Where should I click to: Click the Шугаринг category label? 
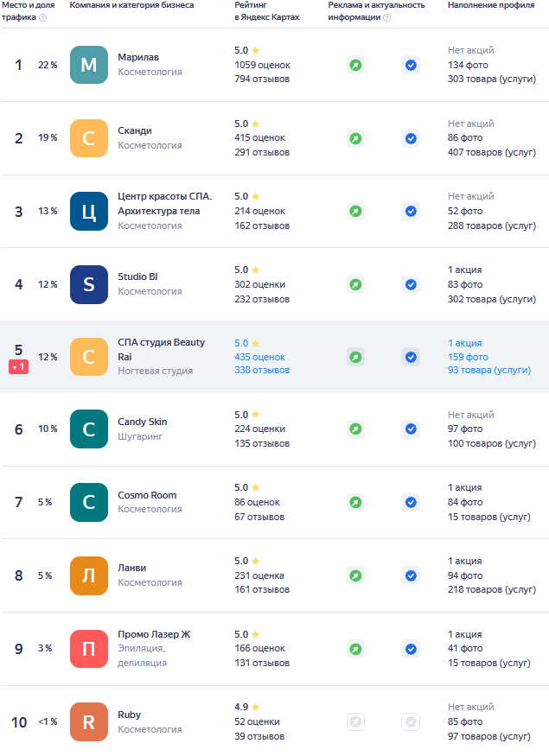[140, 436]
